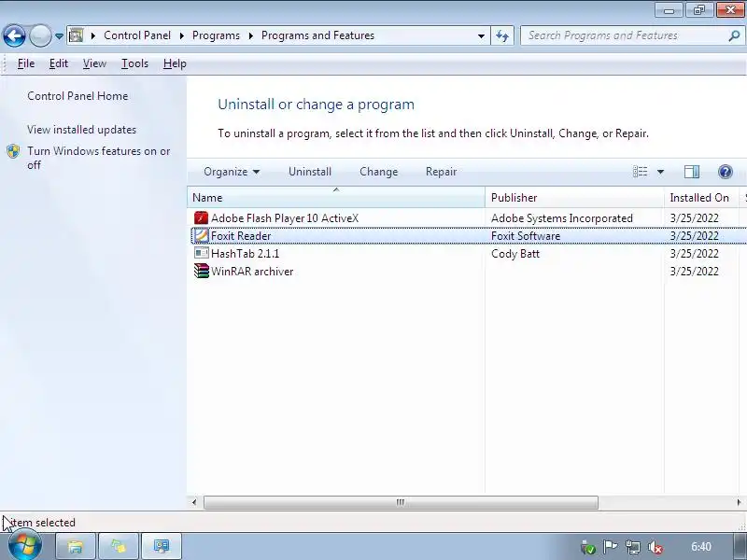Click the second taskbar folders icon

point(118,547)
